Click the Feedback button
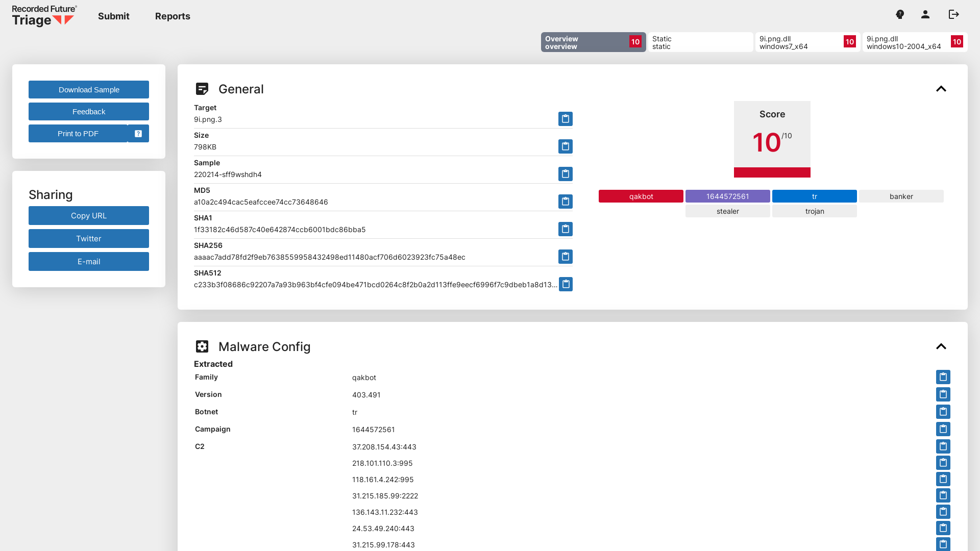This screenshot has height=551, width=980. (89, 112)
